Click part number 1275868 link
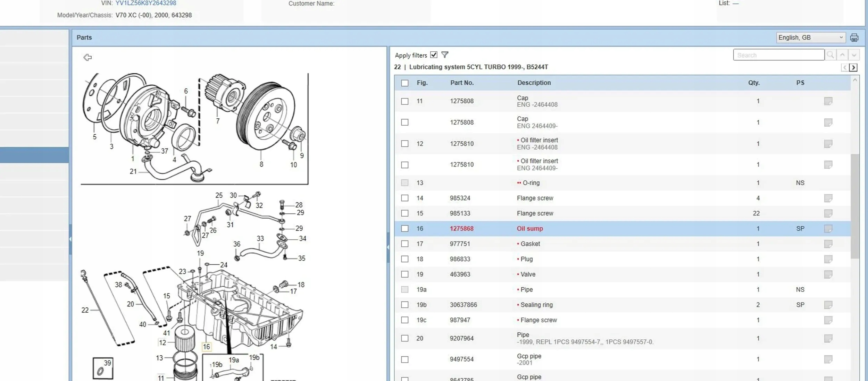The width and height of the screenshot is (868, 381). tap(461, 229)
